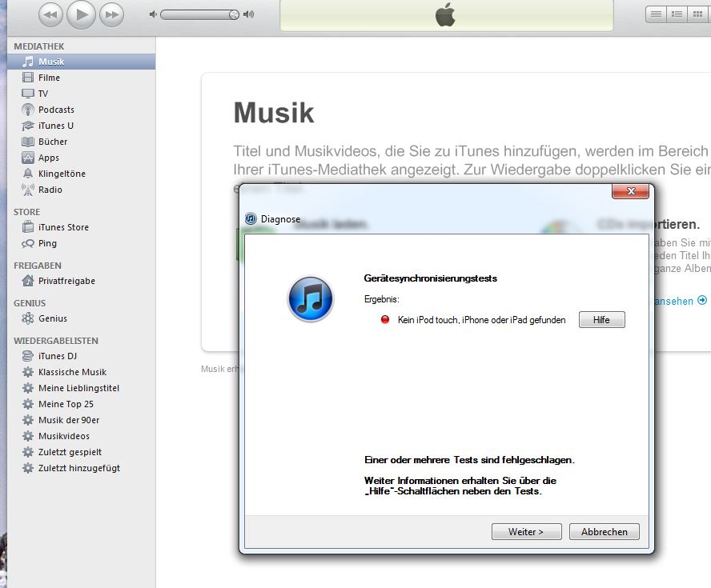Select Klassische Musik smart playlist gear
The height and width of the screenshot is (588, 711).
[28, 372]
